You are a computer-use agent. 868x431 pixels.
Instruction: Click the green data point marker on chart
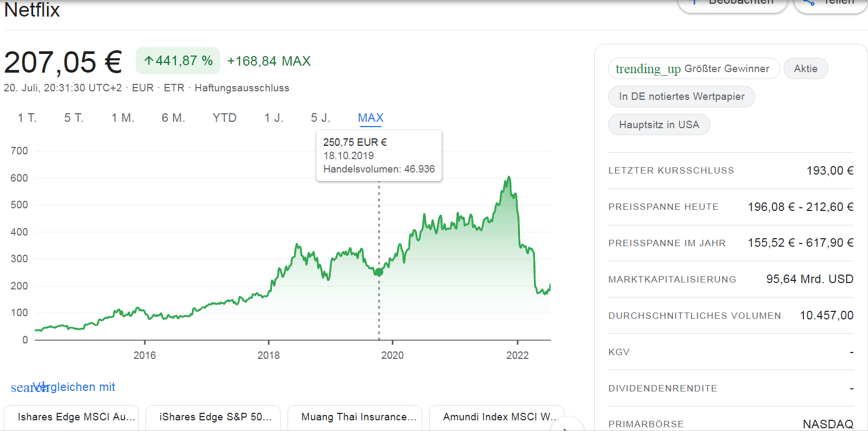pos(379,272)
